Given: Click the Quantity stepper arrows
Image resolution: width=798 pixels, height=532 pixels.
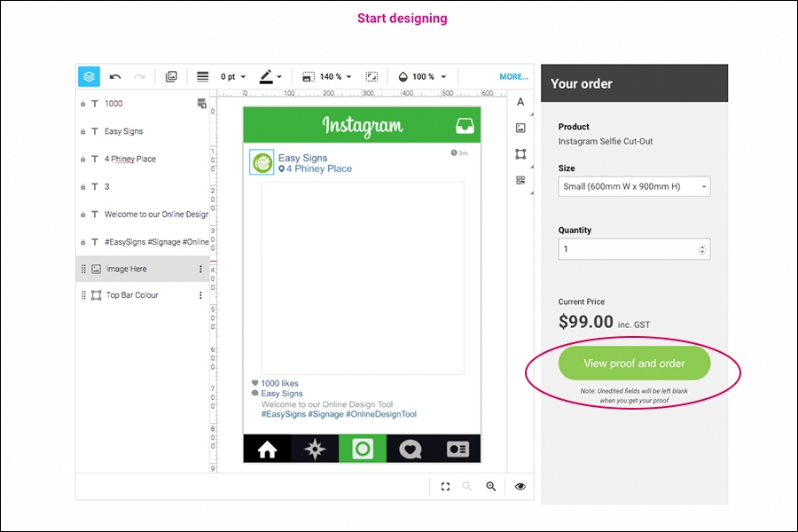Looking at the screenshot, I should [702, 249].
